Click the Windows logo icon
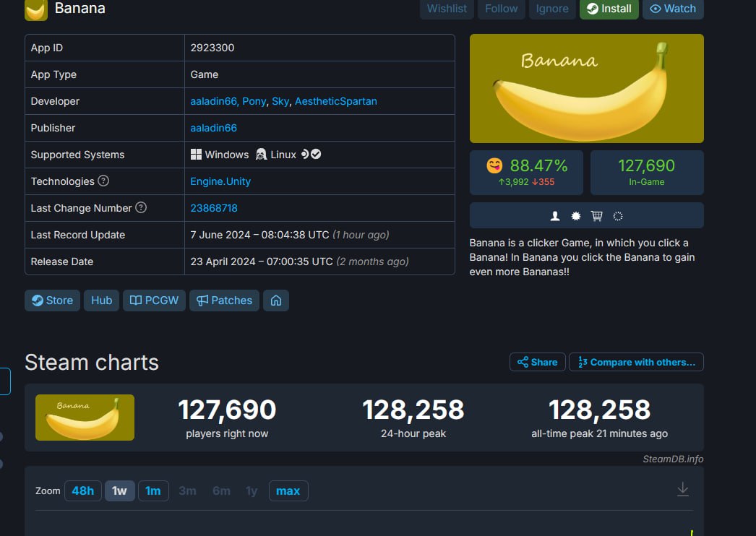 [x=197, y=155]
